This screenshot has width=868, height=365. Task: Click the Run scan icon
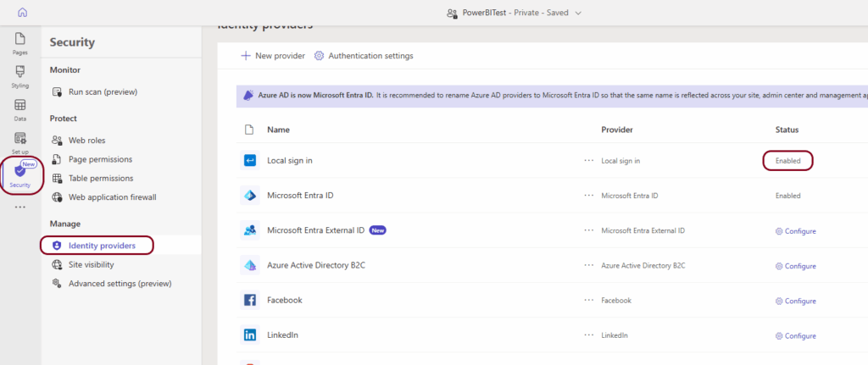57,92
